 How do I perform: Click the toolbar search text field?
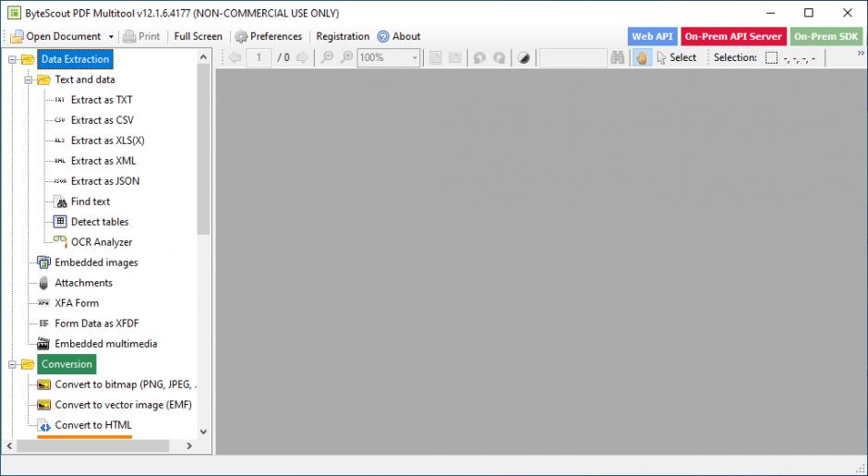click(573, 57)
